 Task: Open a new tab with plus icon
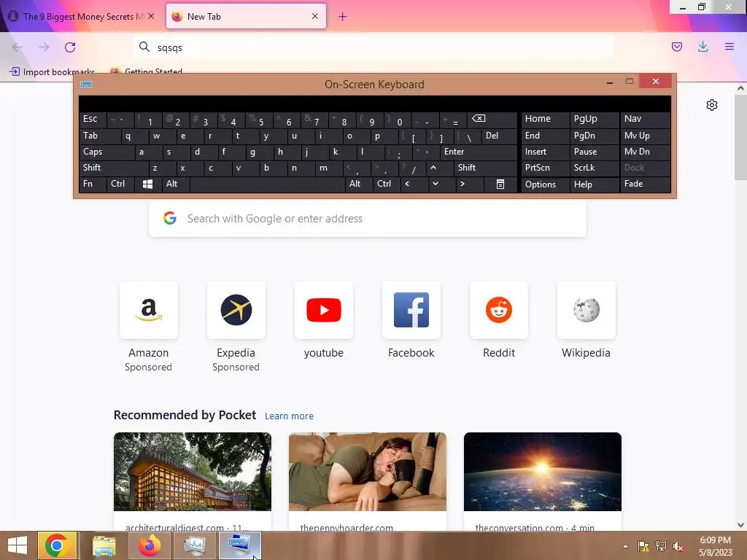coord(343,17)
